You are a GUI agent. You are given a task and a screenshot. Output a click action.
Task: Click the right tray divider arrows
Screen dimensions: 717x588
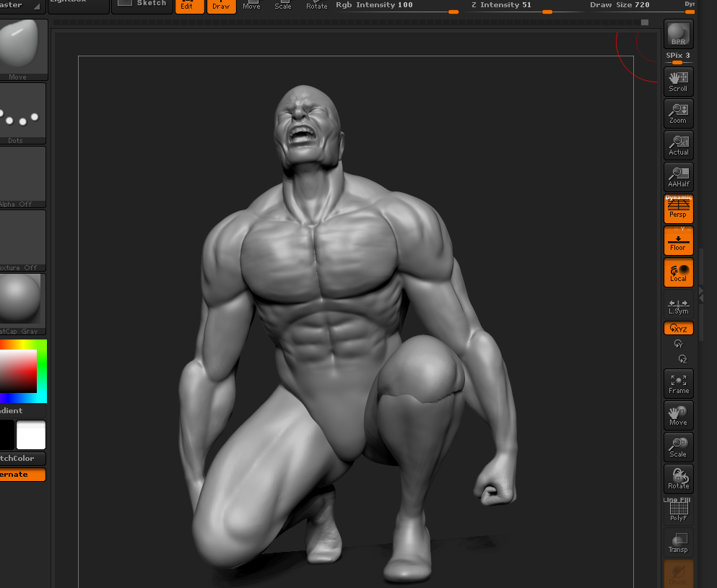[701, 294]
